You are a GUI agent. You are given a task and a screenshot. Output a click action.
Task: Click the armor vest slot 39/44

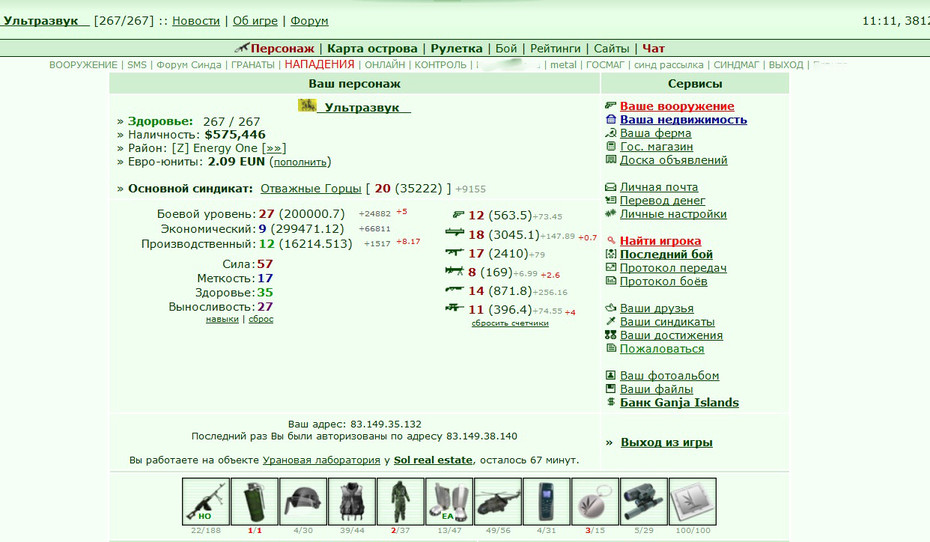tap(352, 502)
